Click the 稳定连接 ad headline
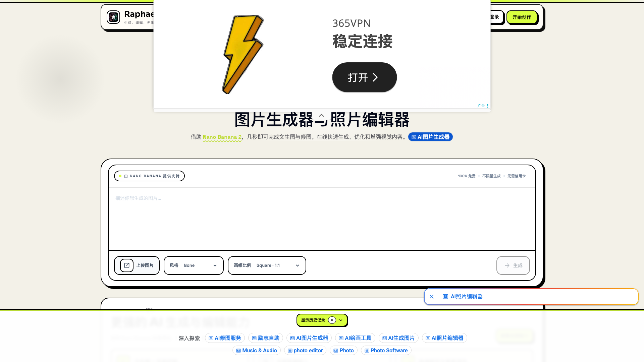The width and height of the screenshot is (644, 362). [x=362, y=42]
